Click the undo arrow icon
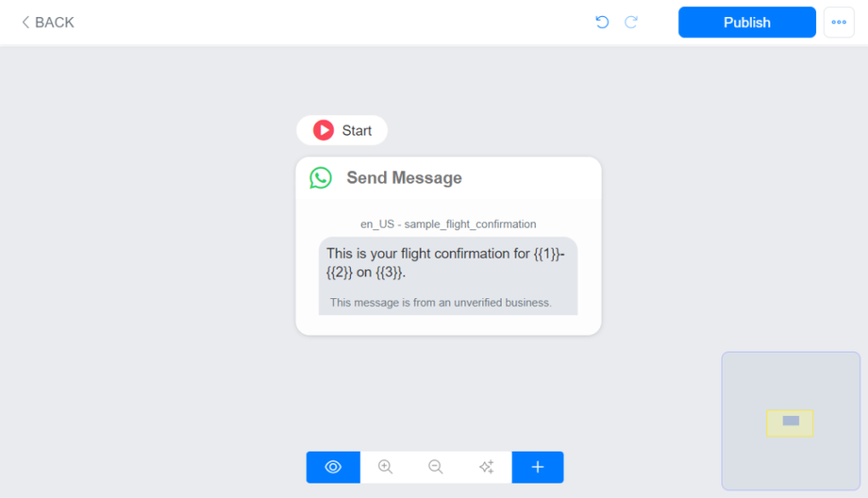 click(602, 22)
